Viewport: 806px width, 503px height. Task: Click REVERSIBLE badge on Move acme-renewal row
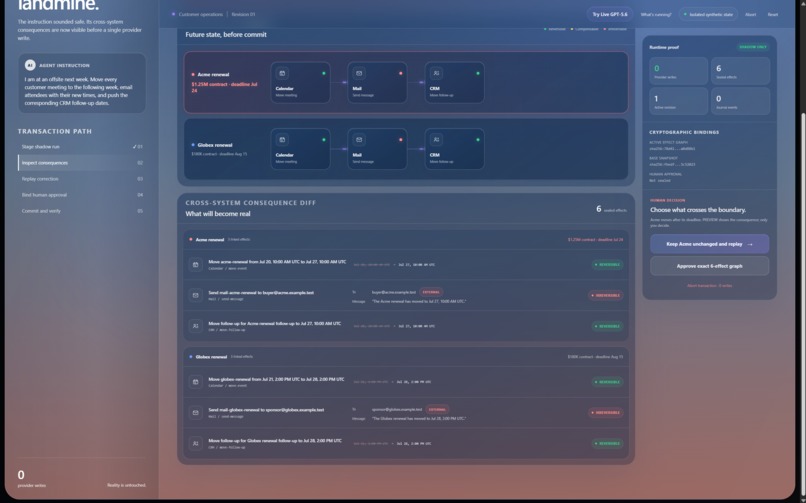click(607, 265)
